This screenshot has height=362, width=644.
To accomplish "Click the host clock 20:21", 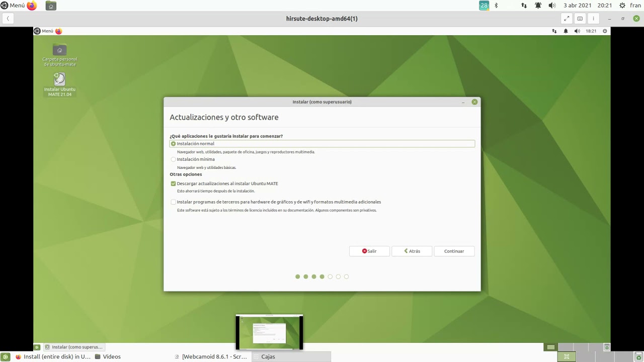I will 604,6.
